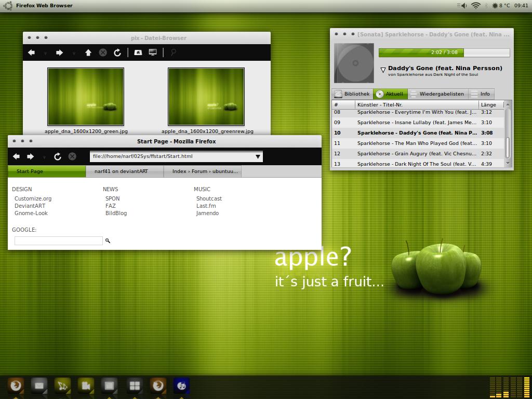532x399 pixels.
Task: Open the Shoutcast music link
Action: (x=209, y=198)
